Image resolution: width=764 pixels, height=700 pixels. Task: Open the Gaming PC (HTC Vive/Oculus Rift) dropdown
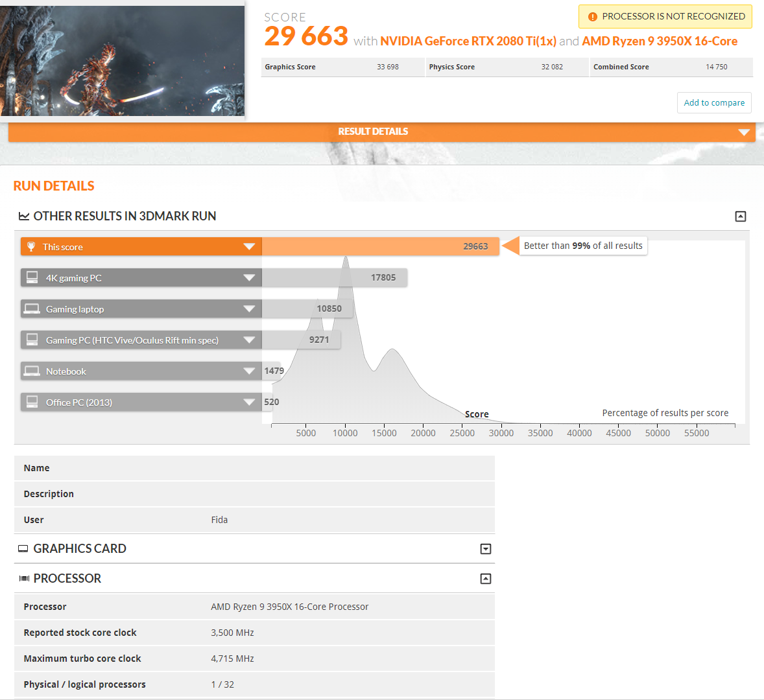[249, 340]
